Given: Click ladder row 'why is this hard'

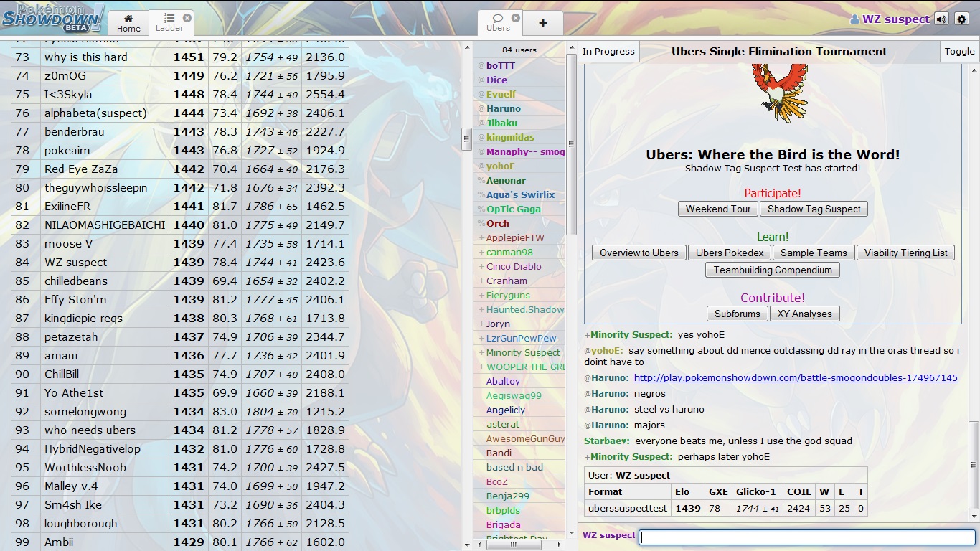Looking at the screenshot, I should (180, 57).
